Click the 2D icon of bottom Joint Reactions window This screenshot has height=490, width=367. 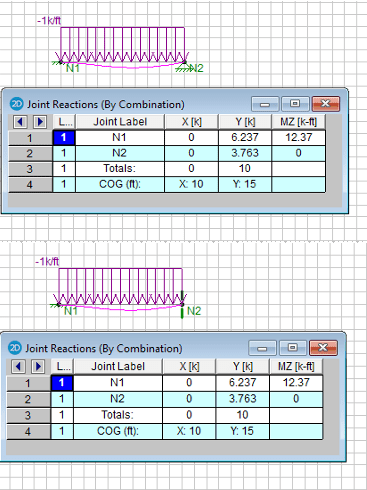pyautogui.click(x=14, y=348)
